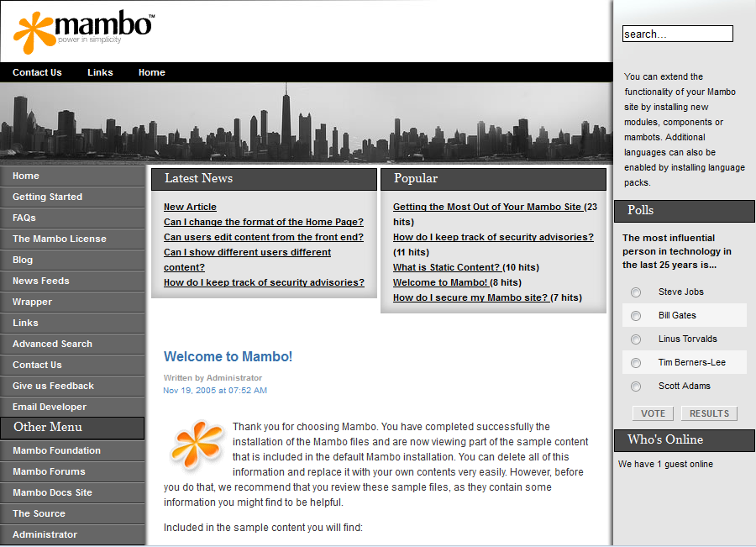Open Administrator menu item
This screenshot has height=547, width=756.
click(72, 534)
